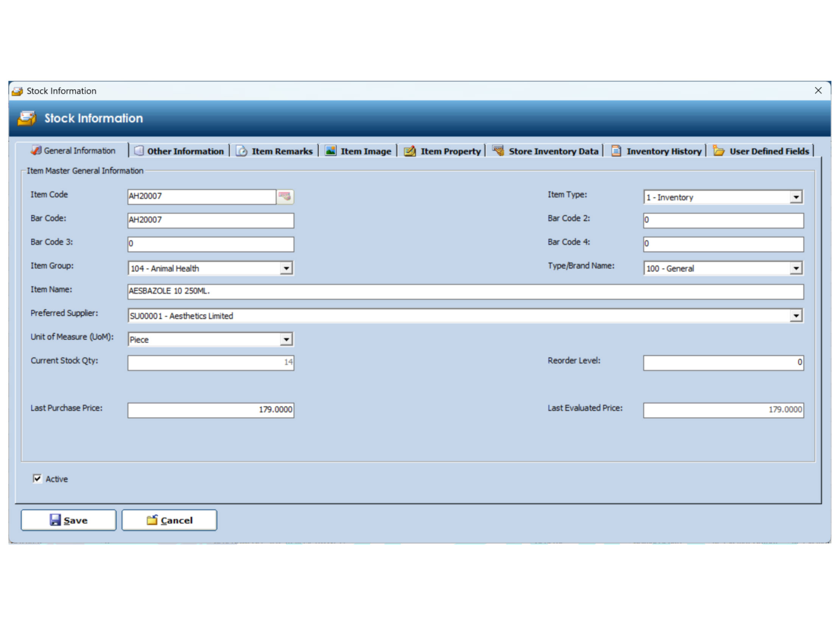840x625 pixels.
Task: Open the Type/Brand Name dropdown
Action: coord(796,268)
